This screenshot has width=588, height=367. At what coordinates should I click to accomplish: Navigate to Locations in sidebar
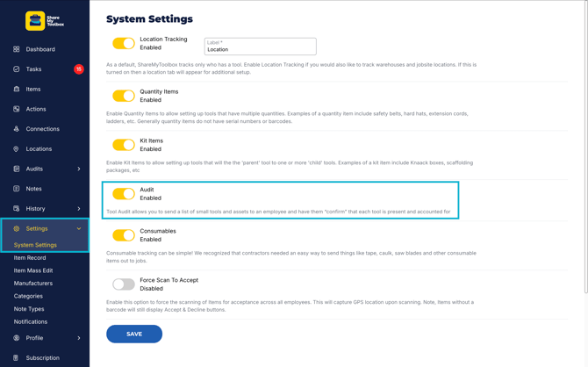[x=39, y=148]
